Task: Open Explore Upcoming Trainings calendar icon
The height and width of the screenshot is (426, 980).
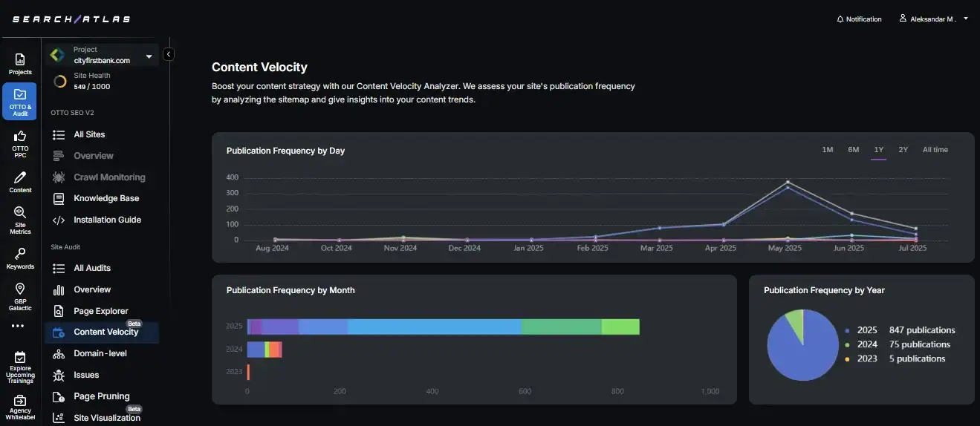Action: point(20,358)
